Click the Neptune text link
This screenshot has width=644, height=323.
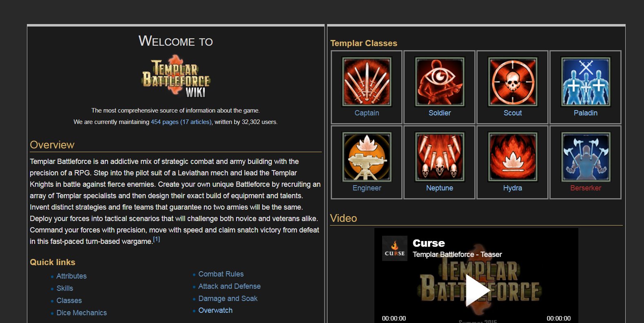pyautogui.click(x=440, y=188)
